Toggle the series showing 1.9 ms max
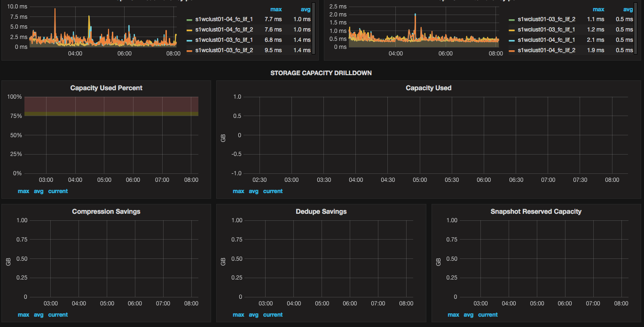The height and width of the screenshot is (327, 644). pos(546,50)
